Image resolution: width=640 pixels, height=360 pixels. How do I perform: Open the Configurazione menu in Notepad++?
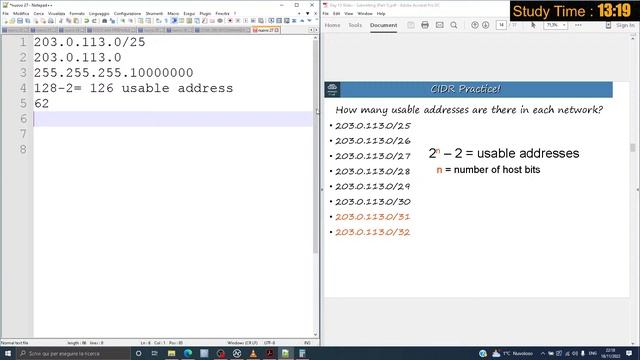(127, 13)
